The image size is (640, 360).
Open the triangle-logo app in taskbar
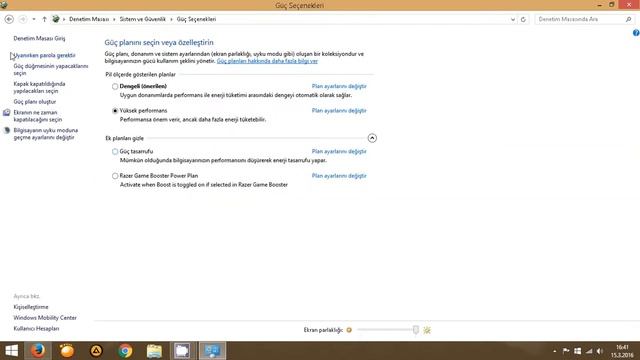[96, 351]
